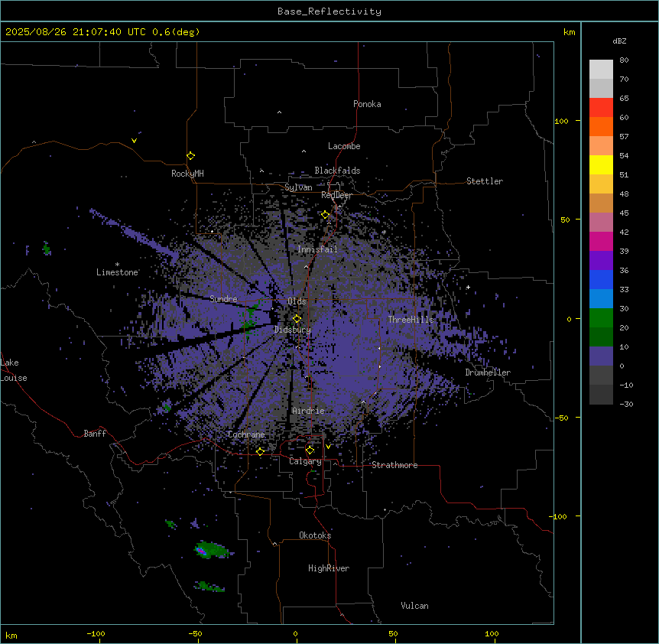The image size is (659, 644).
Task: Select the white caret marker west of Lacombe
Action: 304,151
